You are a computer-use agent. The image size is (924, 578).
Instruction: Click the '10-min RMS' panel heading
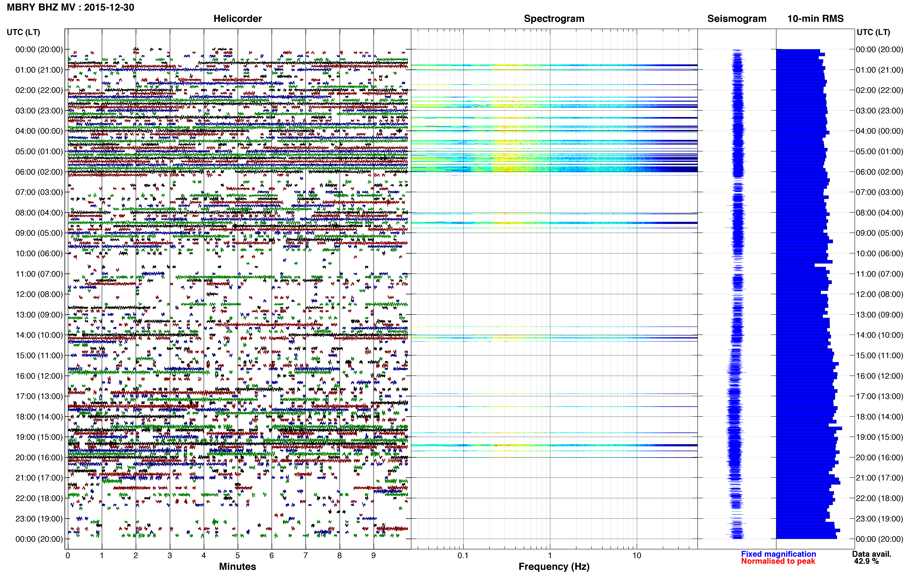pyautogui.click(x=816, y=18)
